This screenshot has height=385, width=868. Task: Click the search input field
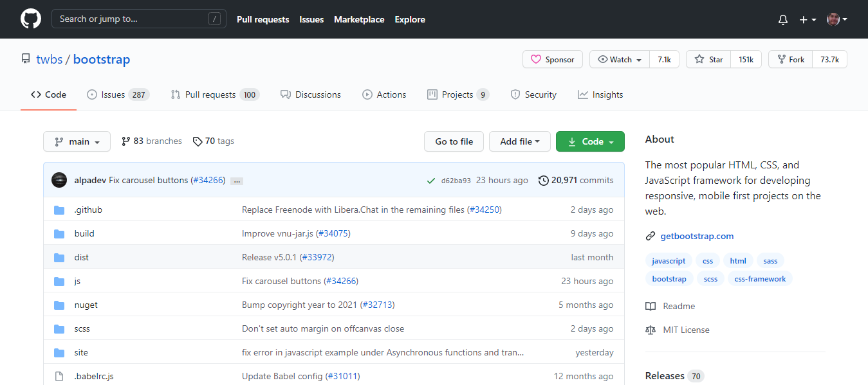[138, 19]
